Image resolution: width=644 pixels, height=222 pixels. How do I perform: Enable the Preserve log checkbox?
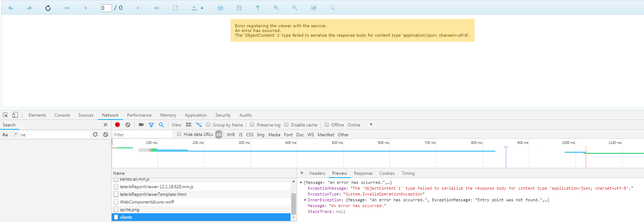(x=252, y=125)
